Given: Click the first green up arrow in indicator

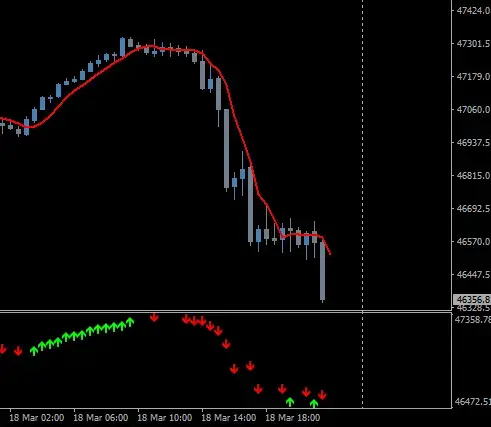Looking at the screenshot, I should point(34,351).
